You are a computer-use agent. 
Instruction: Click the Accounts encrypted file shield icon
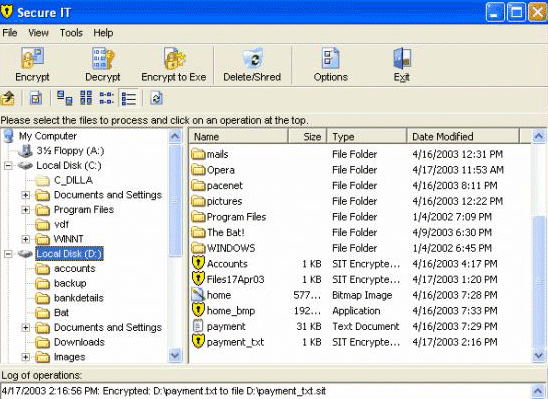coord(198,263)
